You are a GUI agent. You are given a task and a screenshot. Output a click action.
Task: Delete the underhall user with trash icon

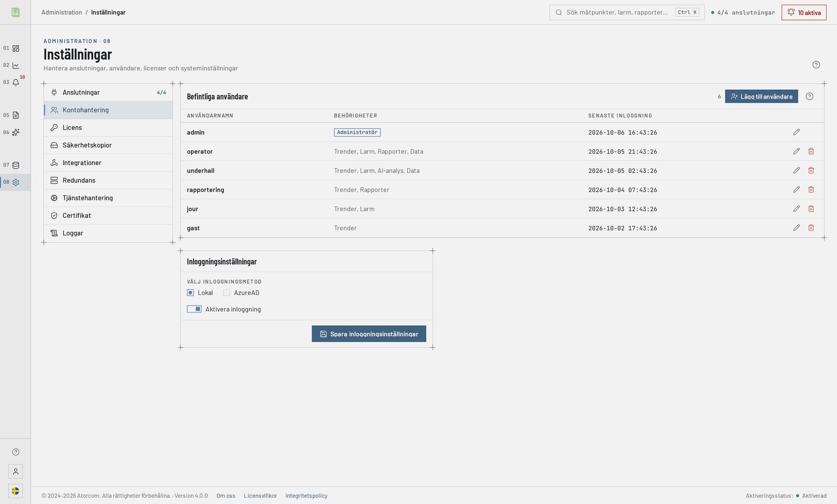[x=811, y=170]
